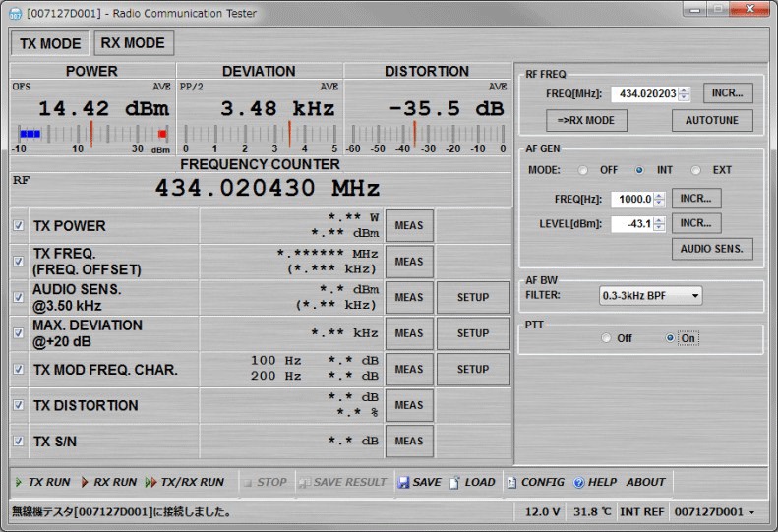Click the AF GEN LEVEL input field

(x=630, y=224)
